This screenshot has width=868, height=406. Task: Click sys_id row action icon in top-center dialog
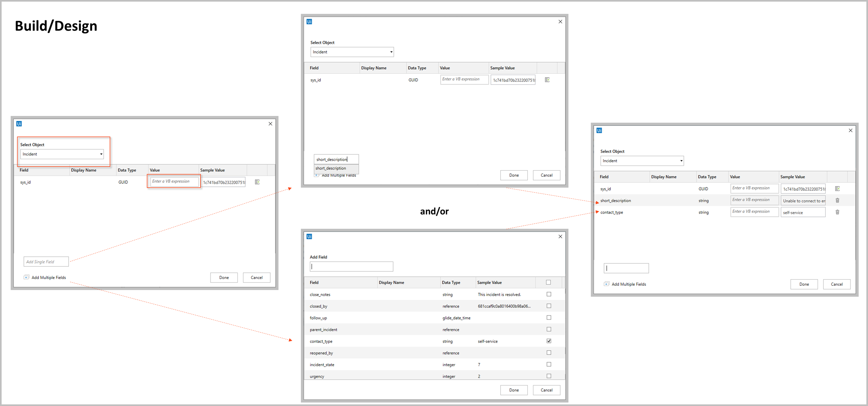tap(547, 80)
